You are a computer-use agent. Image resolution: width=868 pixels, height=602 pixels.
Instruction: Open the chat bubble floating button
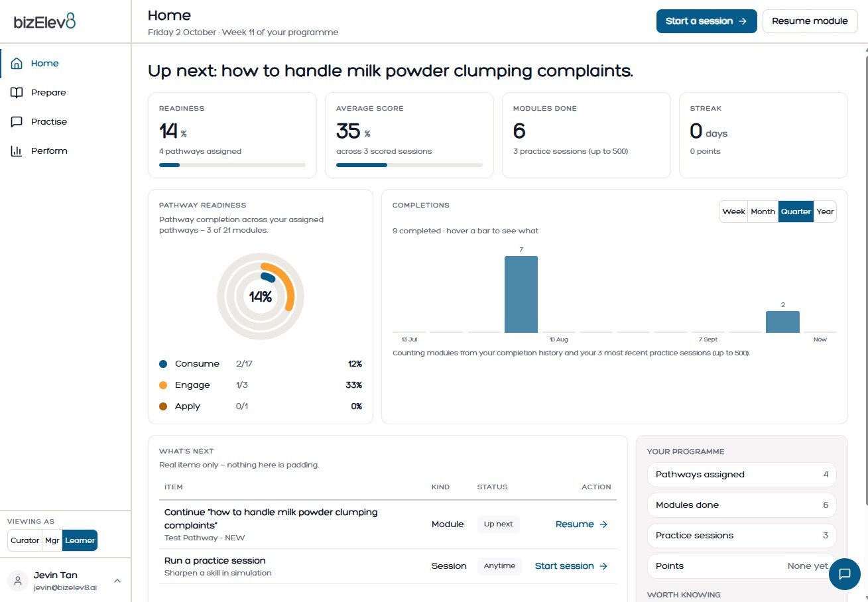[x=844, y=573]
